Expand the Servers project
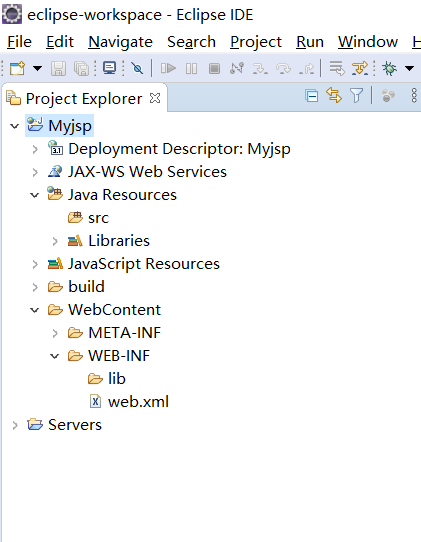The image size is (421, 542). click(x=15, y=425)
